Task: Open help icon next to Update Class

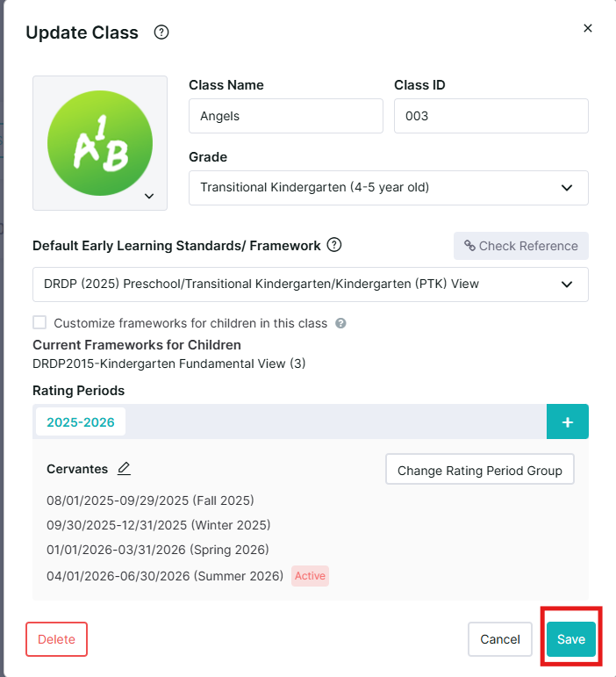Action: coord(161,32)
